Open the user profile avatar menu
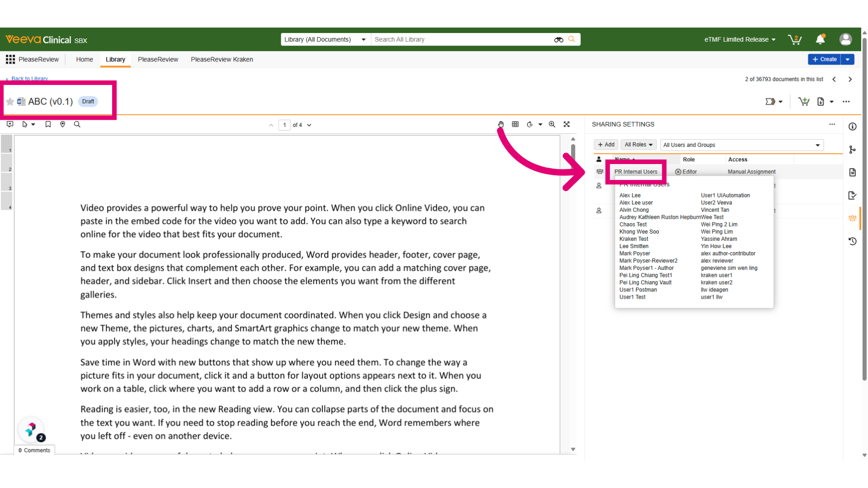Image resolution: width=868 pixels, height=488 pixels. tap(845, 39)
